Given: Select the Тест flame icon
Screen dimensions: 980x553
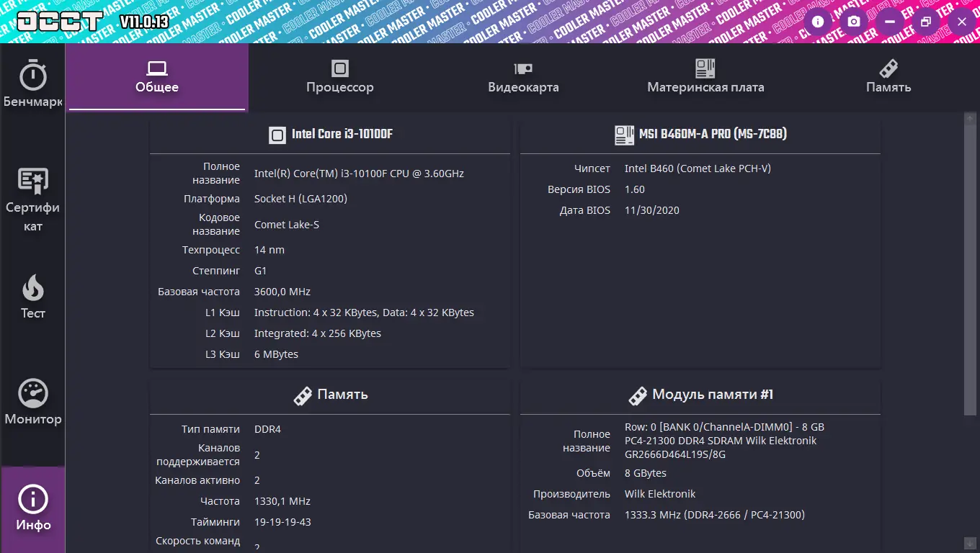Looking at the screenshot, I should 33,289.
